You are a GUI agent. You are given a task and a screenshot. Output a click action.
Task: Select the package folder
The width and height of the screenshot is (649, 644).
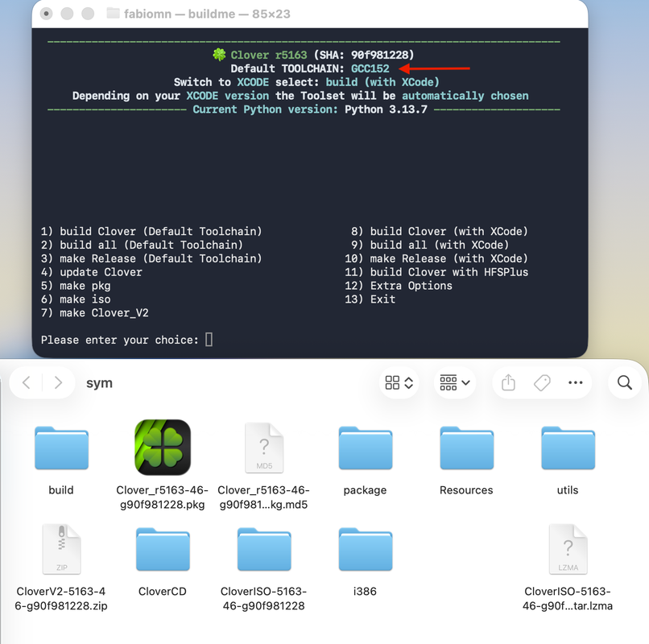click(366, 448)
